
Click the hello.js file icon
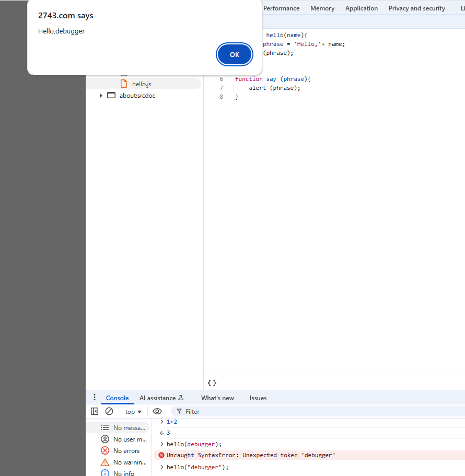pyautogui.click(x=124, y=84)
